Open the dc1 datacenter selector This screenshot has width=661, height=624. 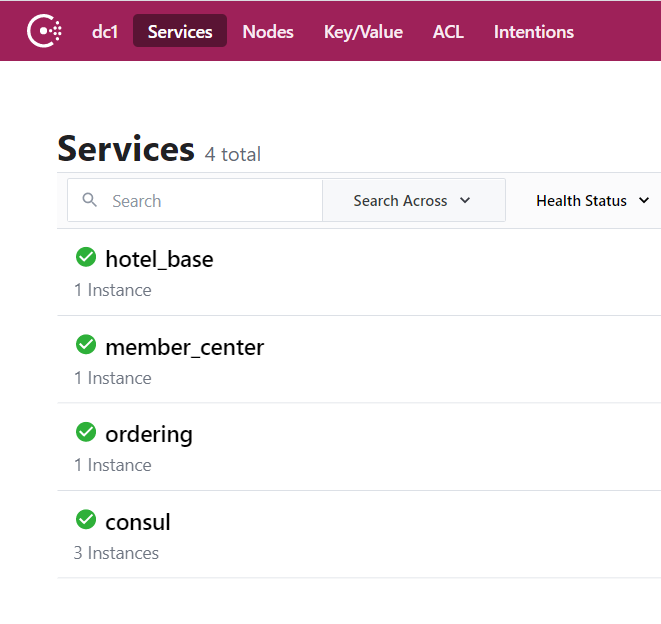coord(105,32)
